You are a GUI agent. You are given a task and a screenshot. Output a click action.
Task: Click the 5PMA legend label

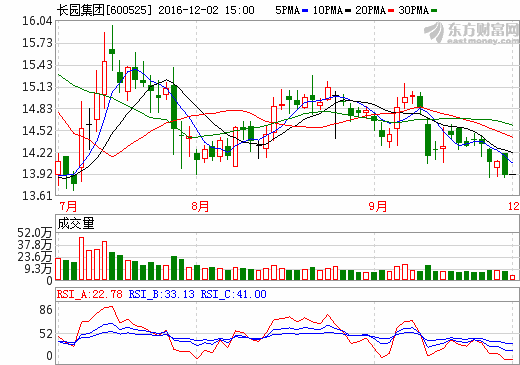[x=287, y=10]
